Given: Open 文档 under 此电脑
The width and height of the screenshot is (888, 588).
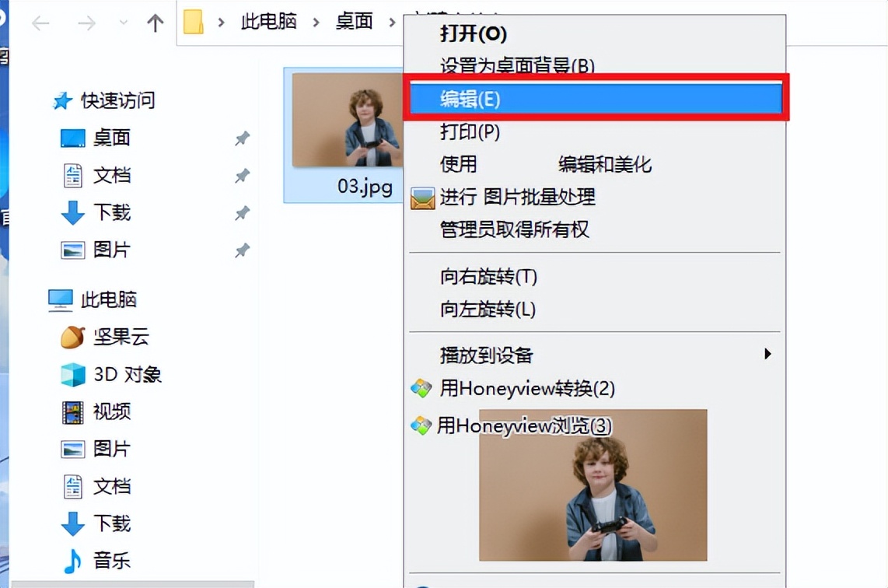Looking at the screenshot, I should click(111, 487).
